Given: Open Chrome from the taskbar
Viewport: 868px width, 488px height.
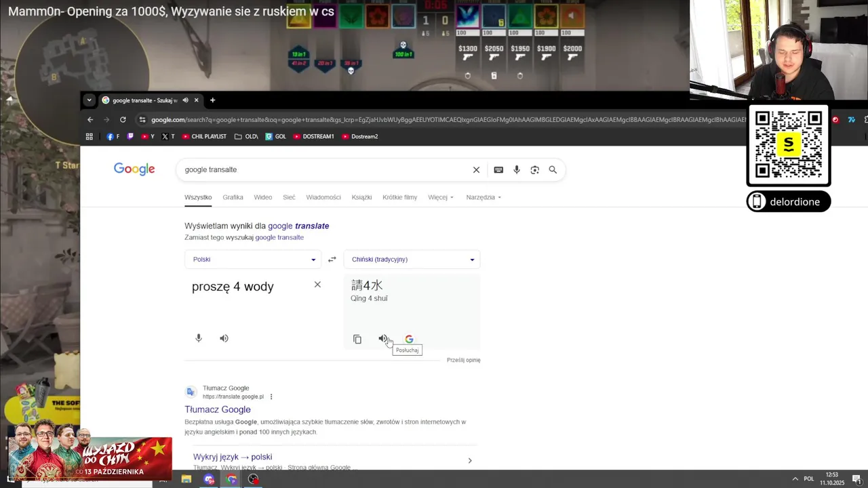Looking at the screenshot, I should [232, 479].
